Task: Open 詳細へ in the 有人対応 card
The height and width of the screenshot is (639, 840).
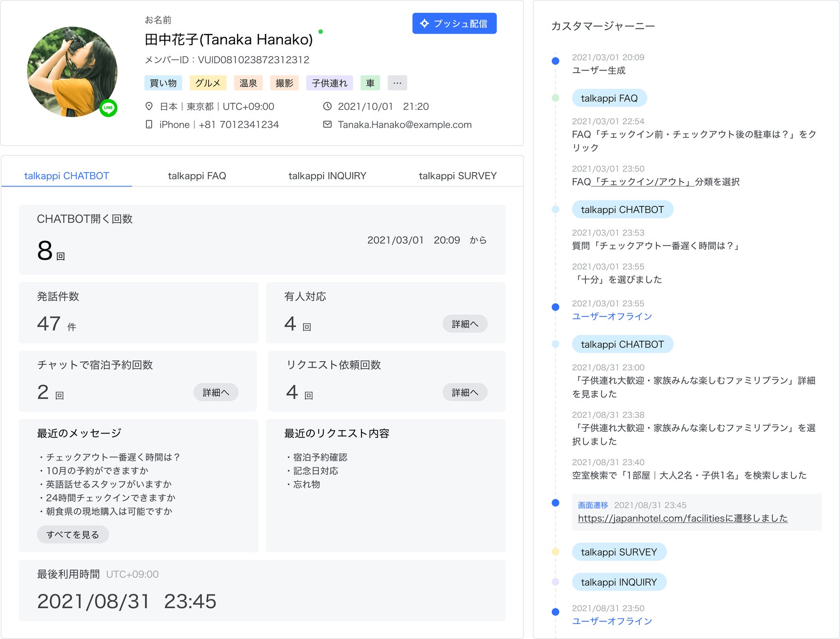Action: pos(465,324)
